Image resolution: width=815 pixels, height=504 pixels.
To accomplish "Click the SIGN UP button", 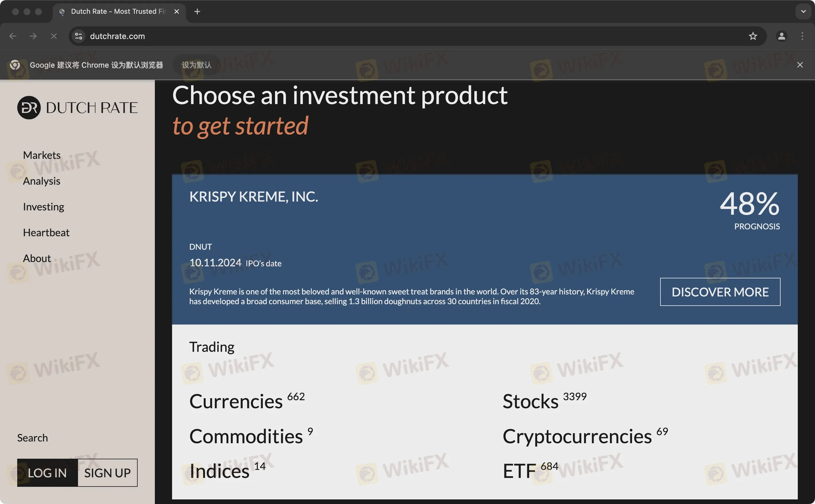I will coord(107,473).
